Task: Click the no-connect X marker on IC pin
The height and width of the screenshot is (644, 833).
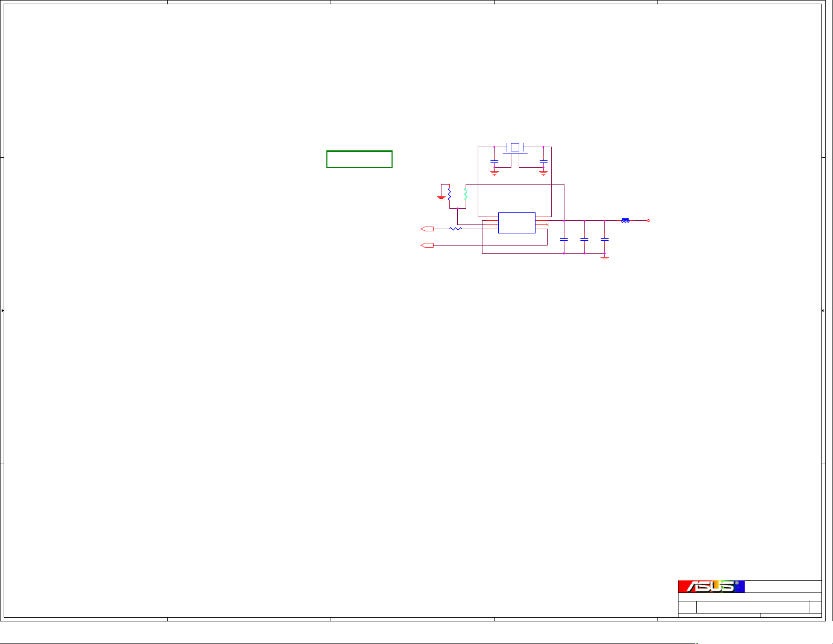Action: pyautogui.click(x=547, y=225)
